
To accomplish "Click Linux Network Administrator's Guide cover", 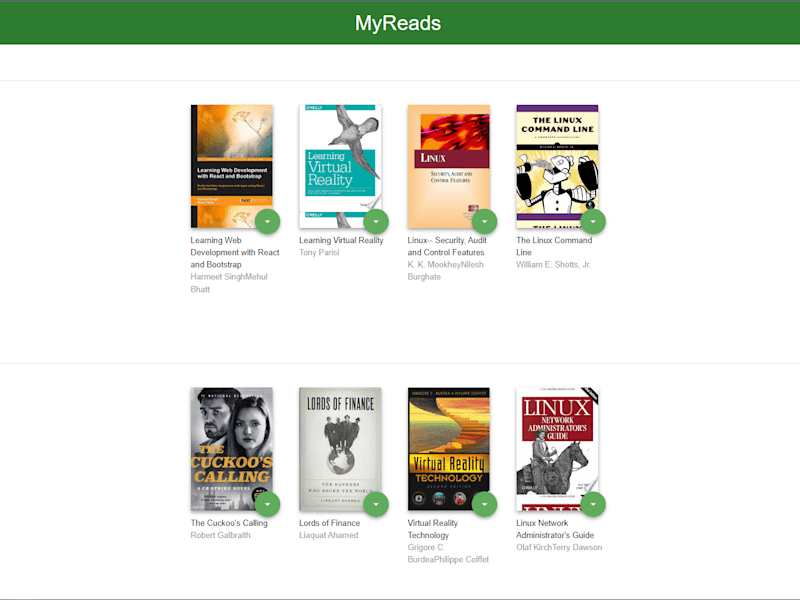I will [557, 449].
